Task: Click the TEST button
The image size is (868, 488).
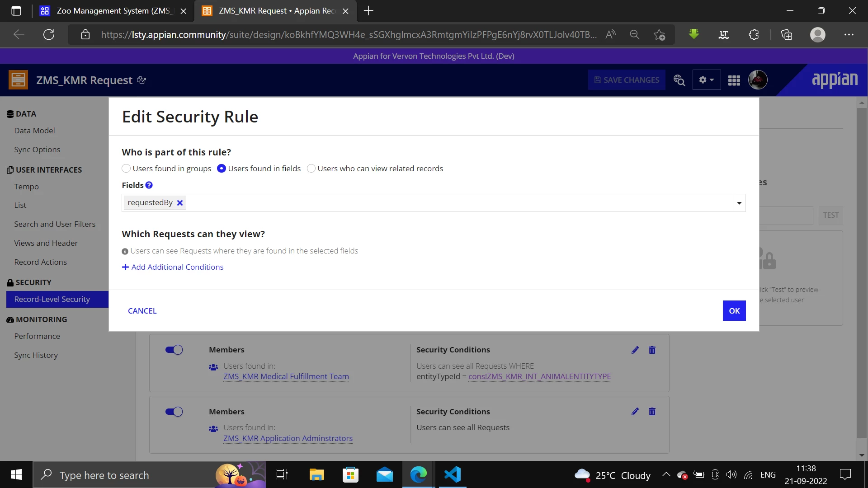Action: pyautogui.click(x=831, y=216)
